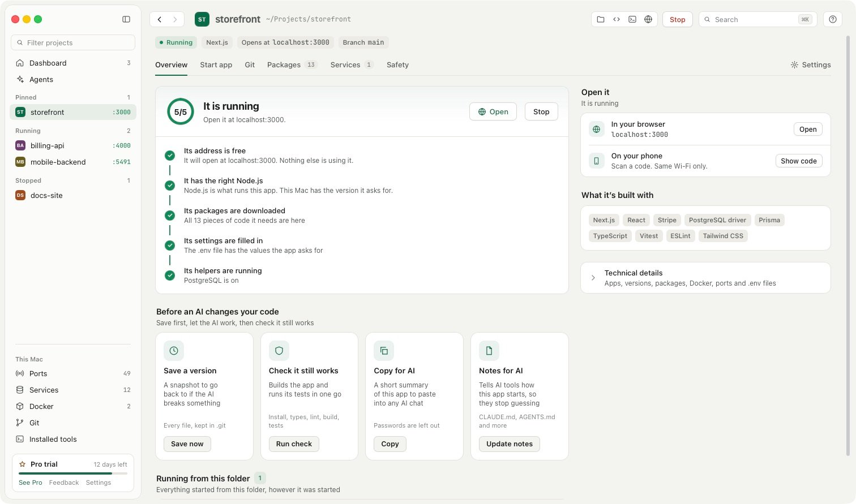Click the Copy for AI icon
The image size is (856, 504).
pyautogui.click(x=384, y=351)
